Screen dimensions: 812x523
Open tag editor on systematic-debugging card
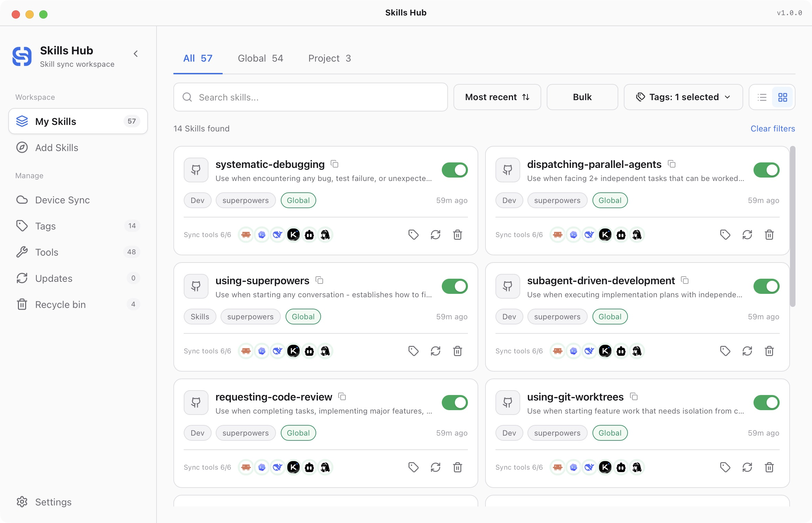click(x=414, y=235)
